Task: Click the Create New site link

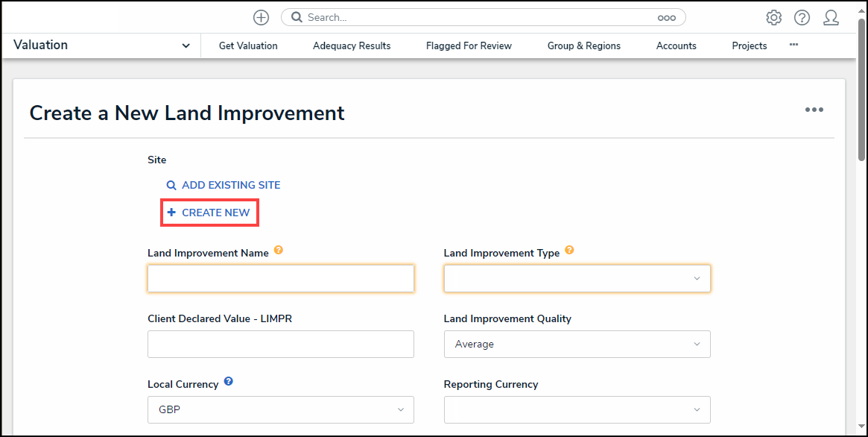Action: (x=216, y=213)
